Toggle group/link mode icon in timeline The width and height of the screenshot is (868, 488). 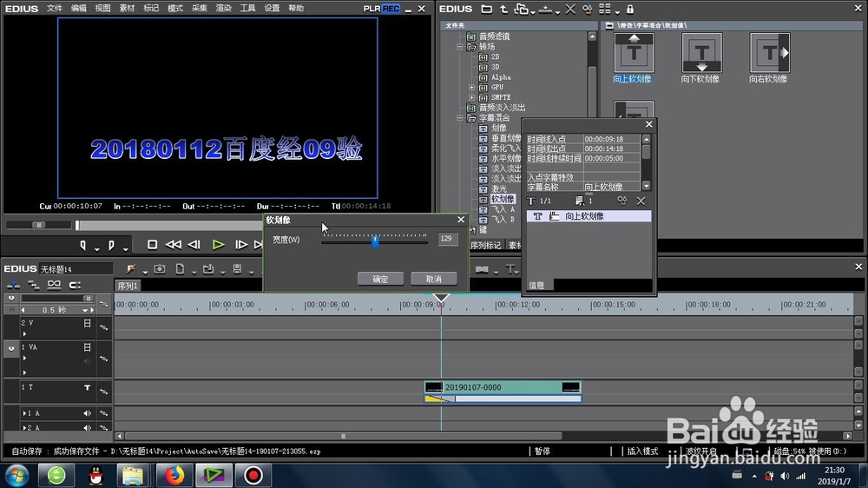54,285
